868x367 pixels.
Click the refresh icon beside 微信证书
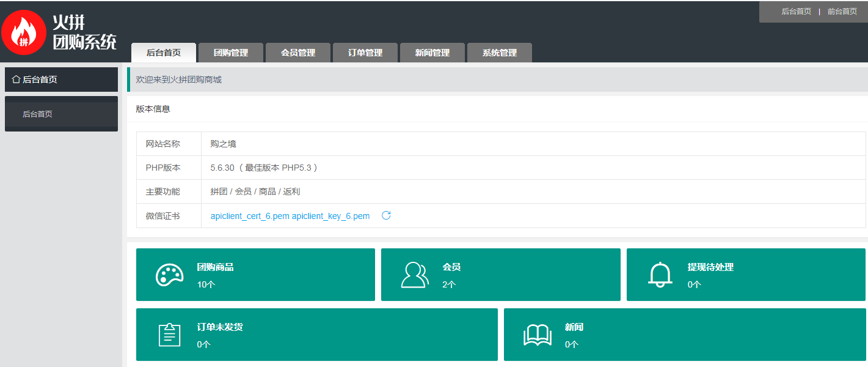point(386,215)
